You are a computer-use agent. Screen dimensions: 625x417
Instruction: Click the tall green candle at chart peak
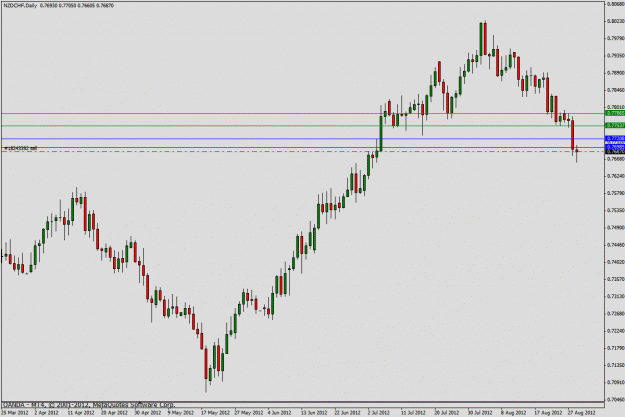click(x=481, y=39)
